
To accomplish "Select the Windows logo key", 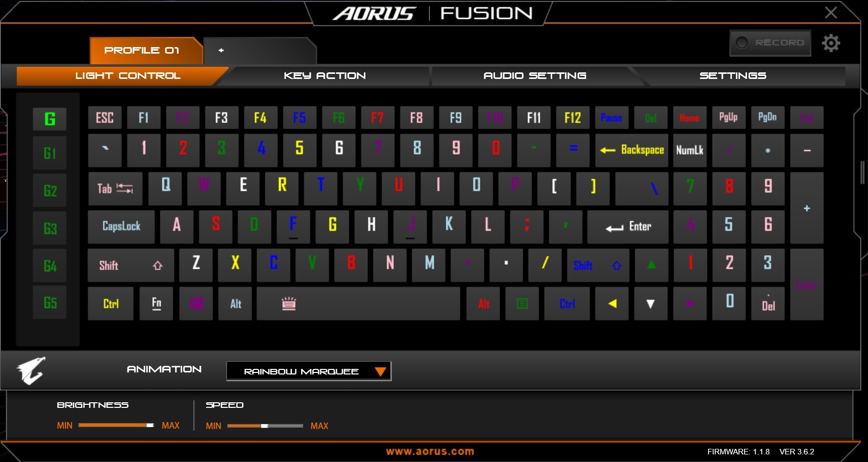I will 196,304.
